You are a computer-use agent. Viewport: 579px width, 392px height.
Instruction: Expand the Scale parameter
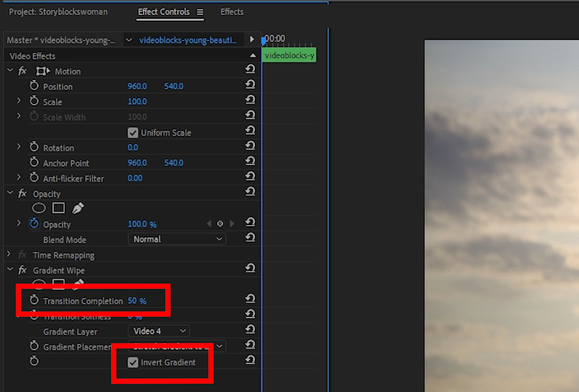pyautogui.click(x=18, y=100)
